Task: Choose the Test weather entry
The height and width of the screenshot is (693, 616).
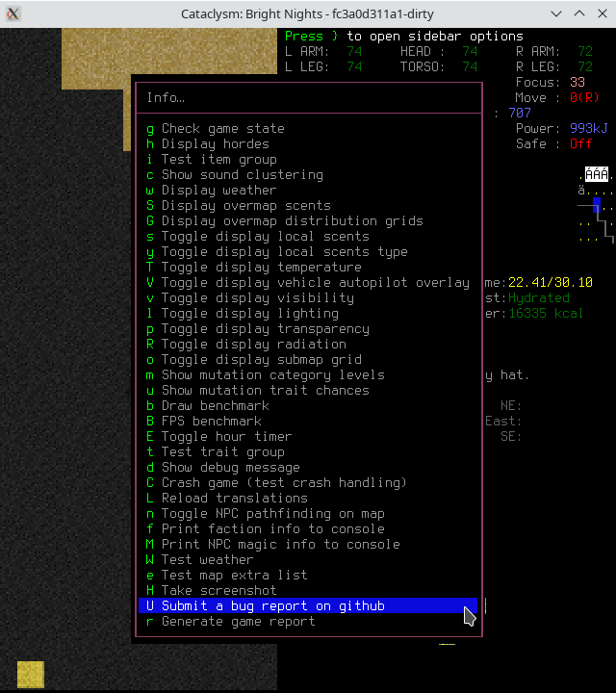Action: pyautogui.click(x=308, y=560)
